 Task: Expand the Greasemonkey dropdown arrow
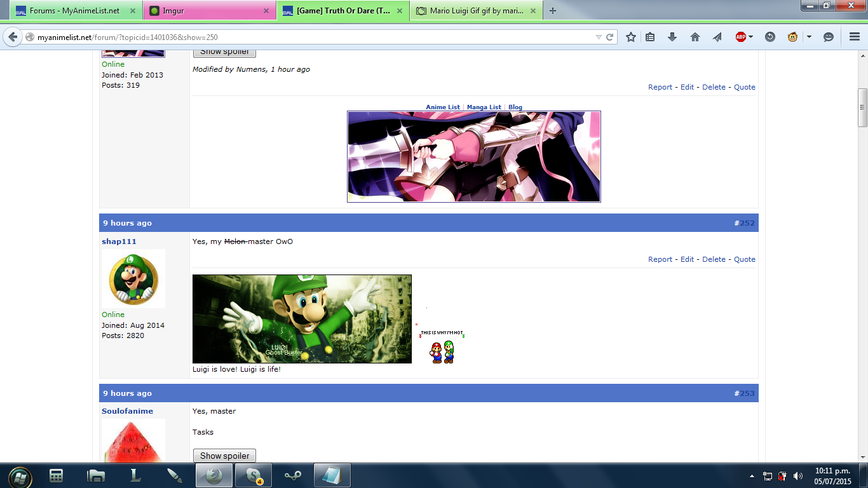click(809, 37)
